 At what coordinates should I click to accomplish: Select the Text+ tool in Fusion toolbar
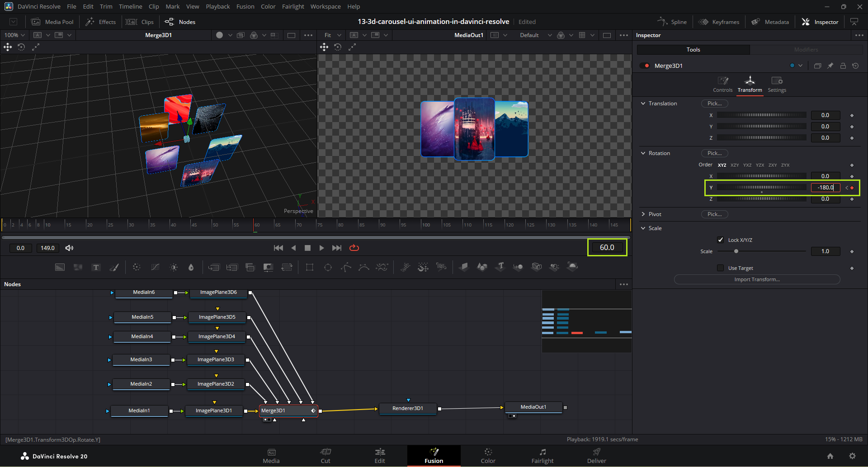(x=96, y=267)
